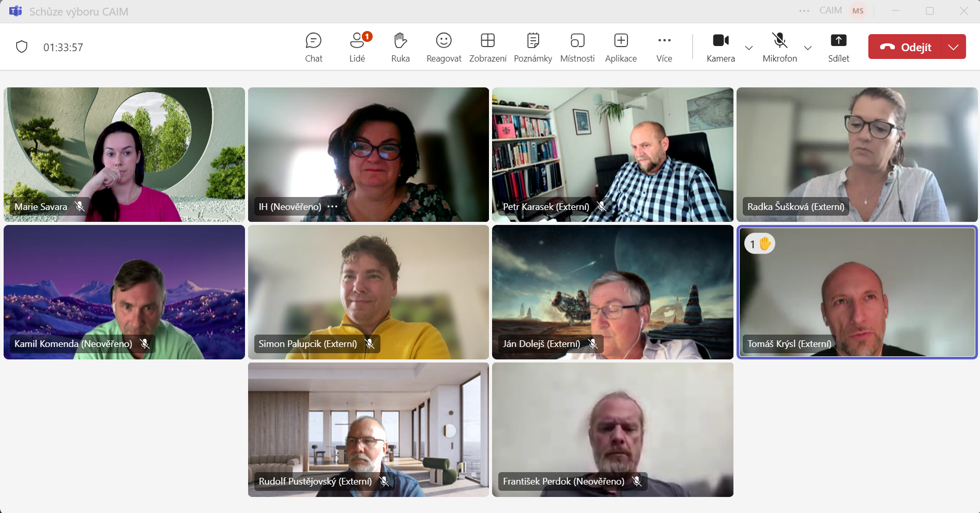Open meeting Poznámky notes

[x=532, y=47]
